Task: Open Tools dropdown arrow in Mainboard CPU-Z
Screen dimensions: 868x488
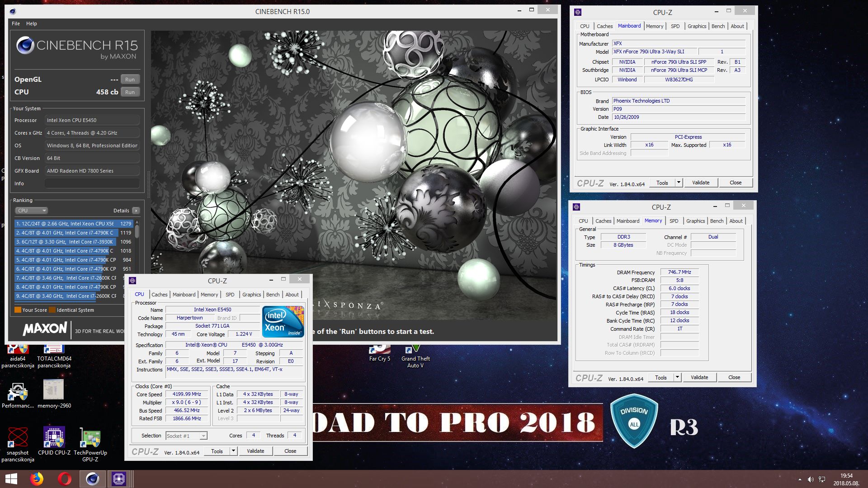Action: (679, 183)
